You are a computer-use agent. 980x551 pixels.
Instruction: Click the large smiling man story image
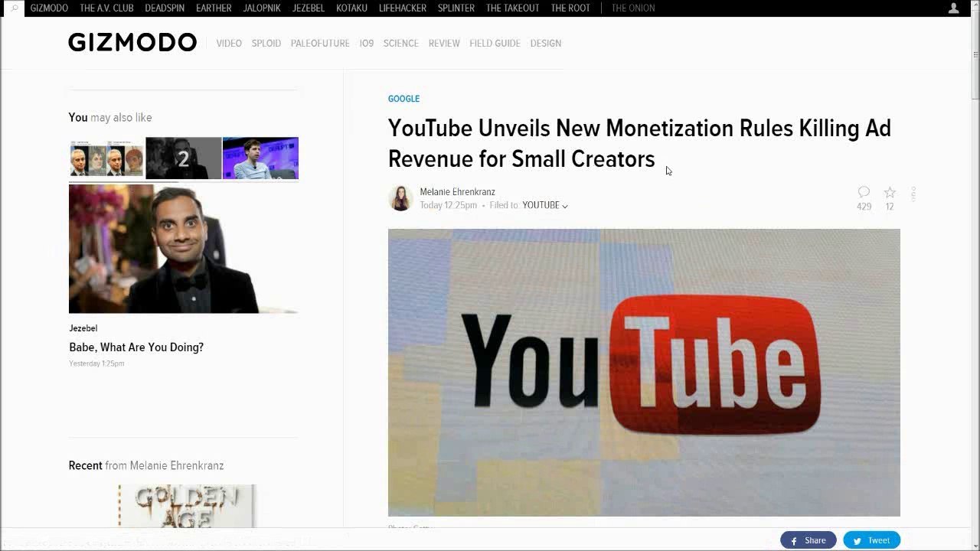(x=183, y=249)
